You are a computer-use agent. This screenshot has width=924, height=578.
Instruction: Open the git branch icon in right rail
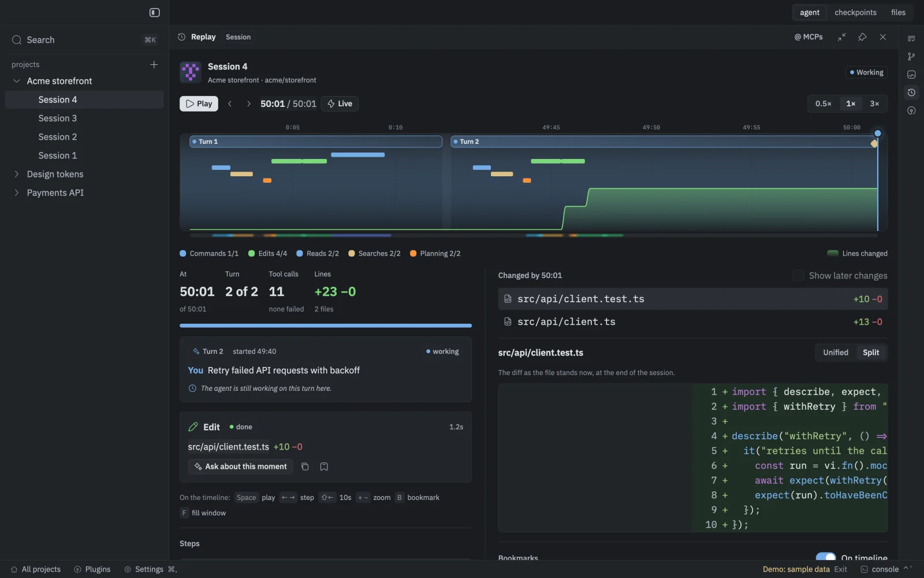click(x=911, y=56)
